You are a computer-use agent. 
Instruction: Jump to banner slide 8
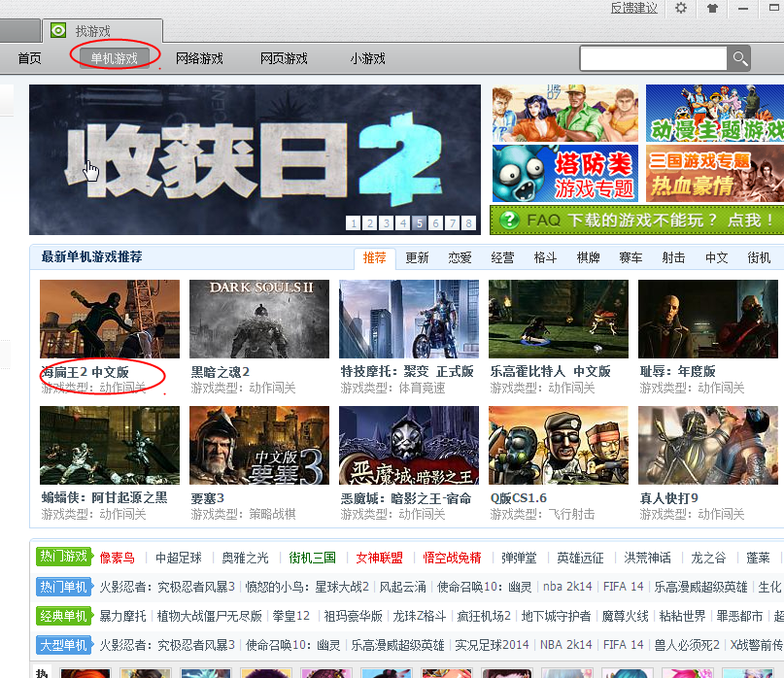point(468,223)
